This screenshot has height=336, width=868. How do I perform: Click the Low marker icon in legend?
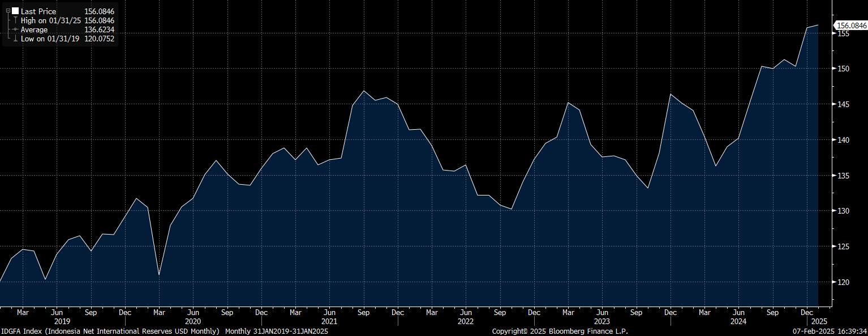[15, 39]
